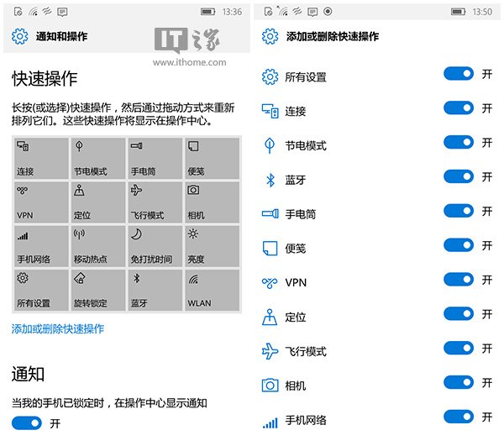This screenshot has height=446, width=504.
Task: Click the circular record icon in right status bar
Action: 328,12
